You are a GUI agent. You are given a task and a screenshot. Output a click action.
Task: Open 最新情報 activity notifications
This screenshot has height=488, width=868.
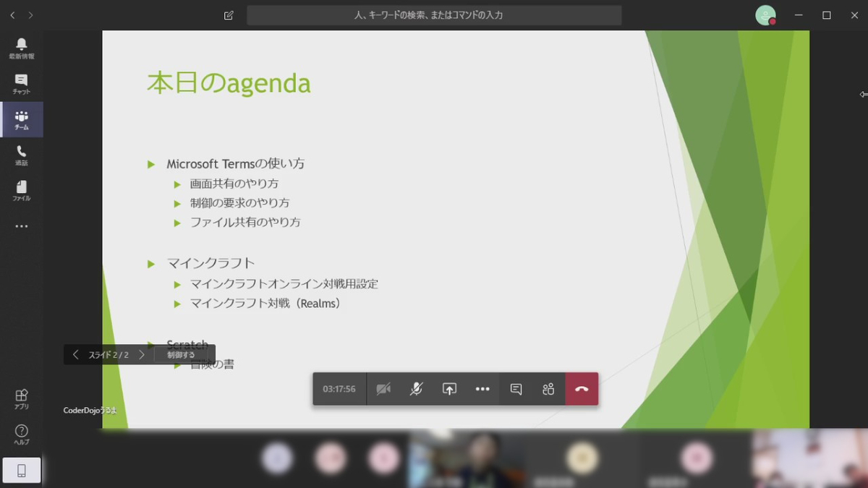click(x=21, y=49)
